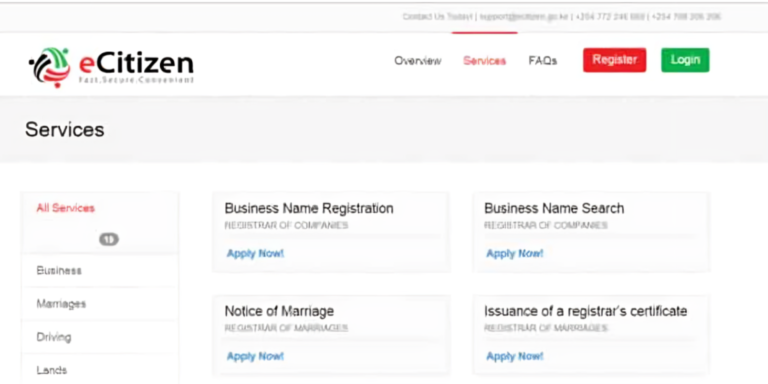Open Issuance of a registrar's certificate title

click(585, 311)
